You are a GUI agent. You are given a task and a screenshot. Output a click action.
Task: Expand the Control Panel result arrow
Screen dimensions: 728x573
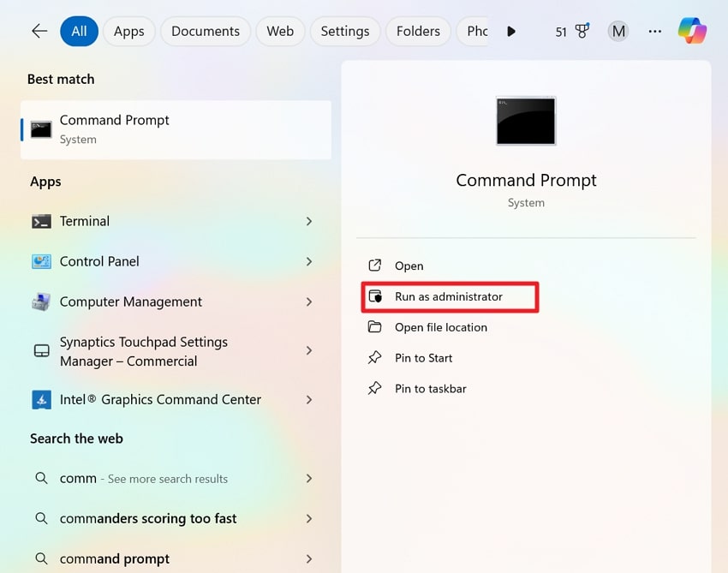(308, 261)
